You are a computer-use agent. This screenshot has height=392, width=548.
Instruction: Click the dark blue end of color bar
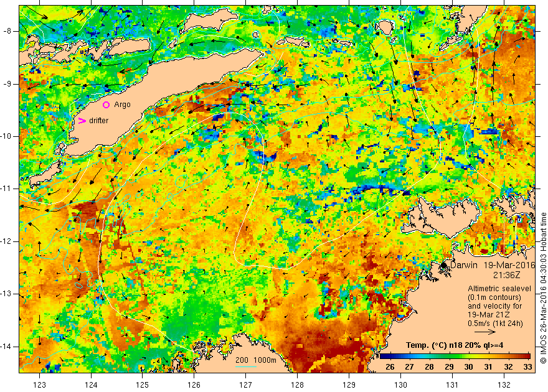click(384, 357)
